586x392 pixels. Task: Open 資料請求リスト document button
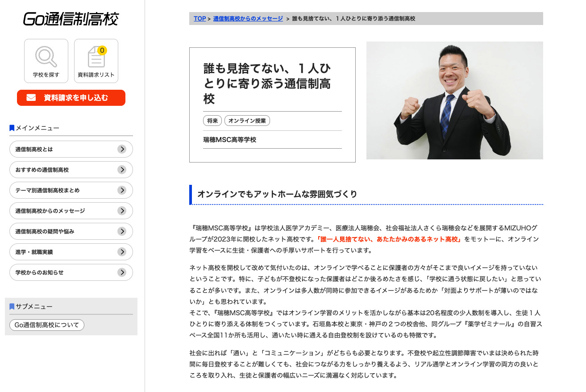(x=96, y=61)
